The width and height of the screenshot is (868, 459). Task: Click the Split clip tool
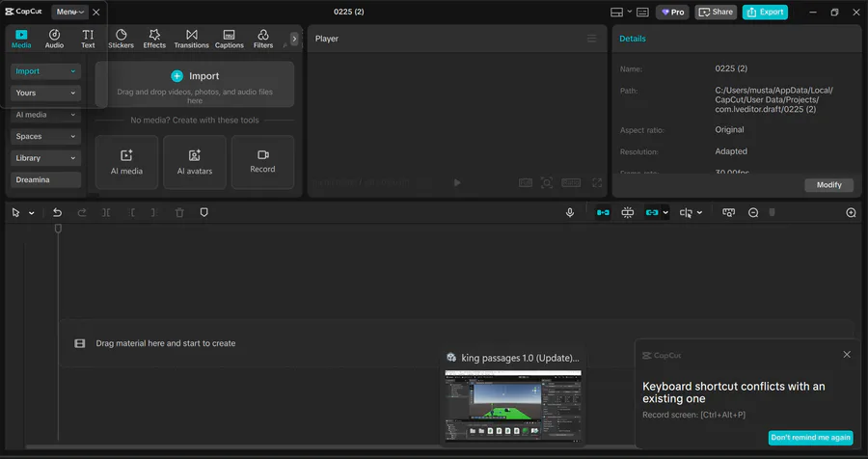point(106,212)
